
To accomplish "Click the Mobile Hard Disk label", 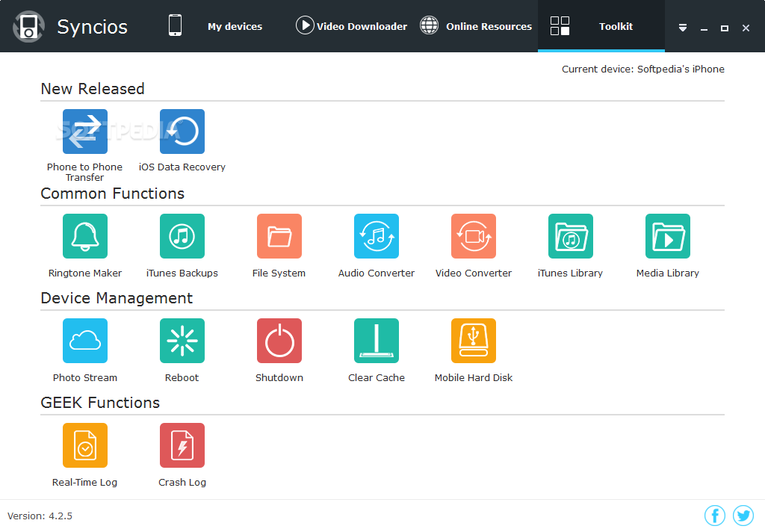I will pyautogui.click(x=473, y=377).
